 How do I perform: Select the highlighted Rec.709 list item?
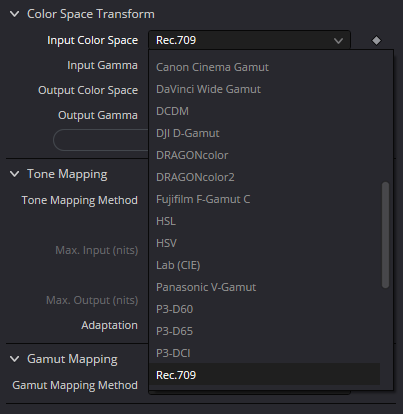pyautogui.click(x=264, y=374)
